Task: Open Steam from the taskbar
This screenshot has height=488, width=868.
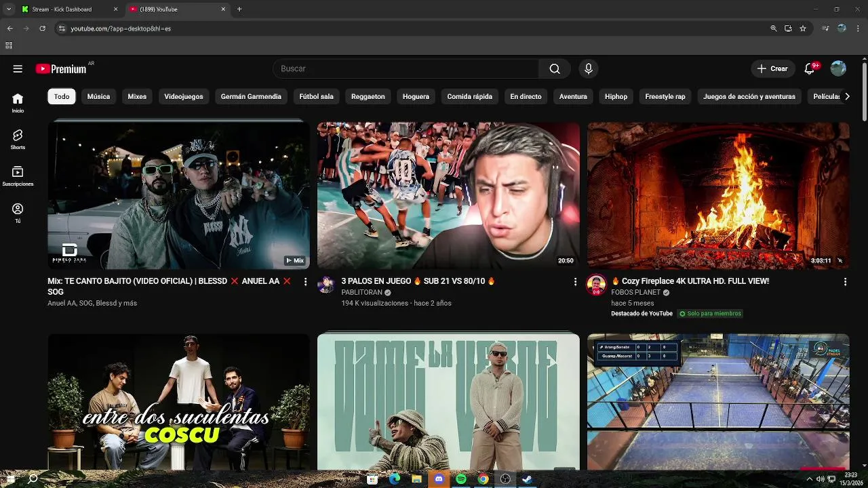Action: point(527,479)
